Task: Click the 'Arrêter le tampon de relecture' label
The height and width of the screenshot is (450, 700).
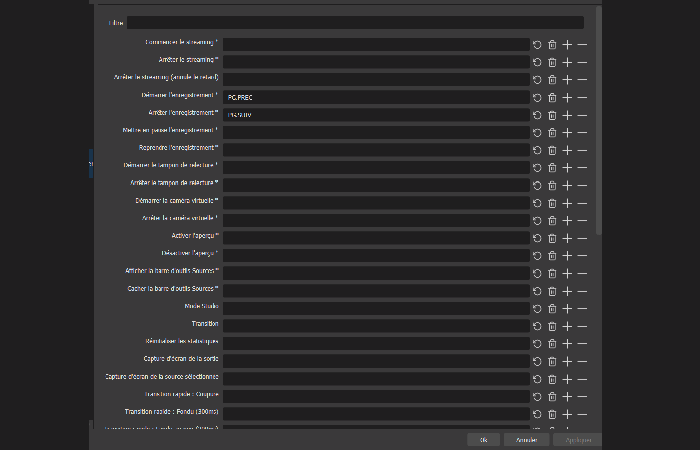Action: point(174,183)
